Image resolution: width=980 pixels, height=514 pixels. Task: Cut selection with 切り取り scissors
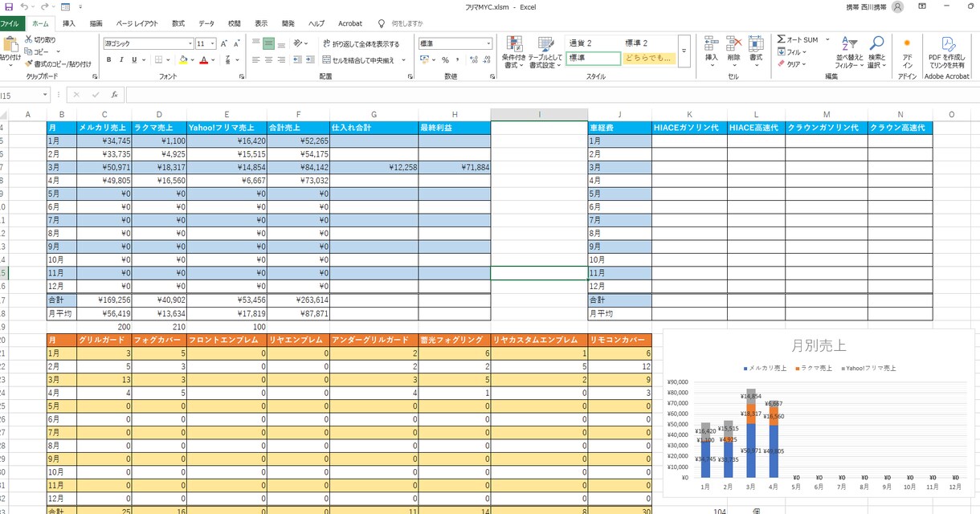41,39
